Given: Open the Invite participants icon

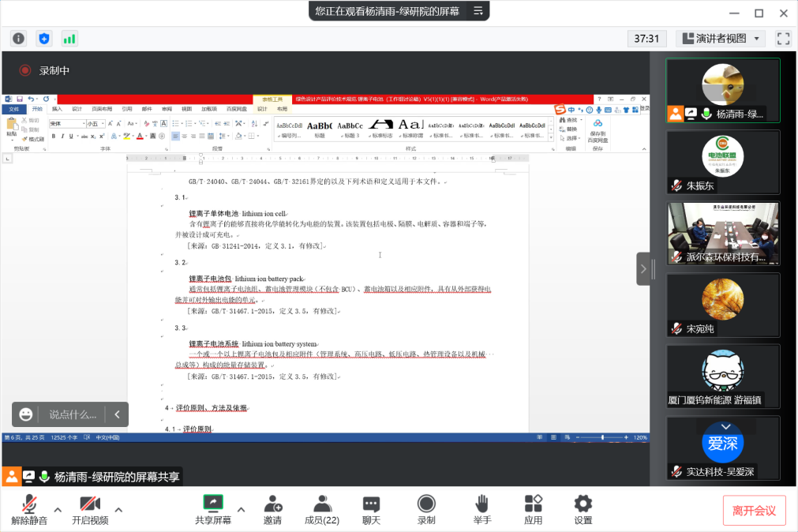Looking at the screenshot, I should 272,510.
